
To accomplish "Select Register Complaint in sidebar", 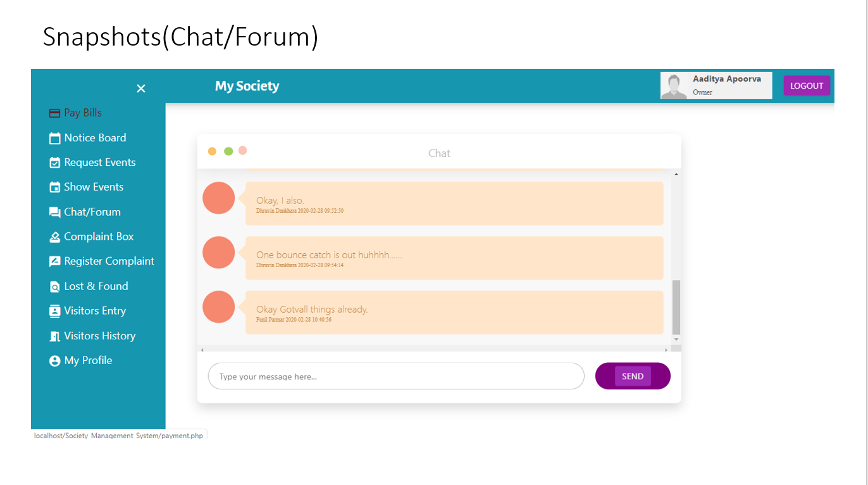I will [109, 261].
